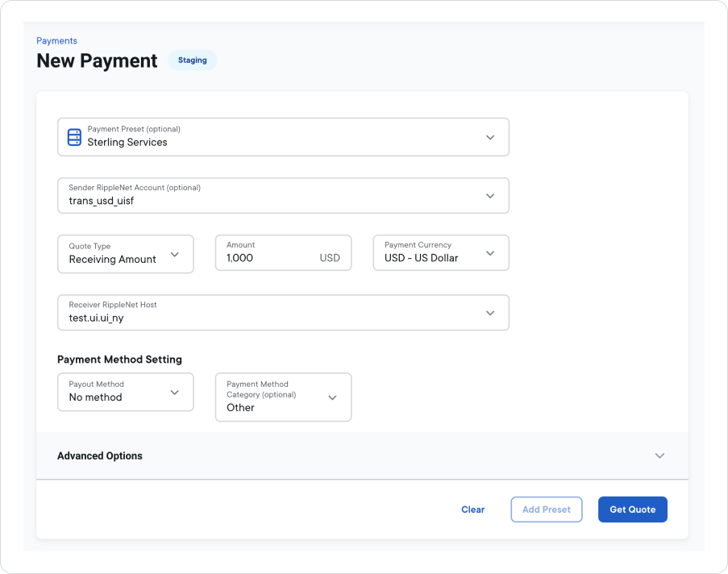Click the Payment Currency chevron icon
Viewport: 728px width, 574px height.
pyautogui.click(x=490, y=253)
